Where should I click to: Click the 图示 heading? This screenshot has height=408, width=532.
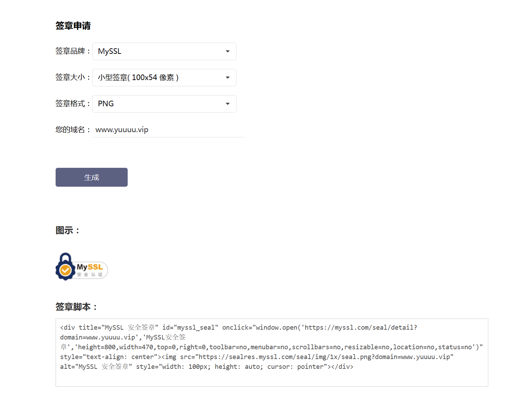tap(68, 230)
